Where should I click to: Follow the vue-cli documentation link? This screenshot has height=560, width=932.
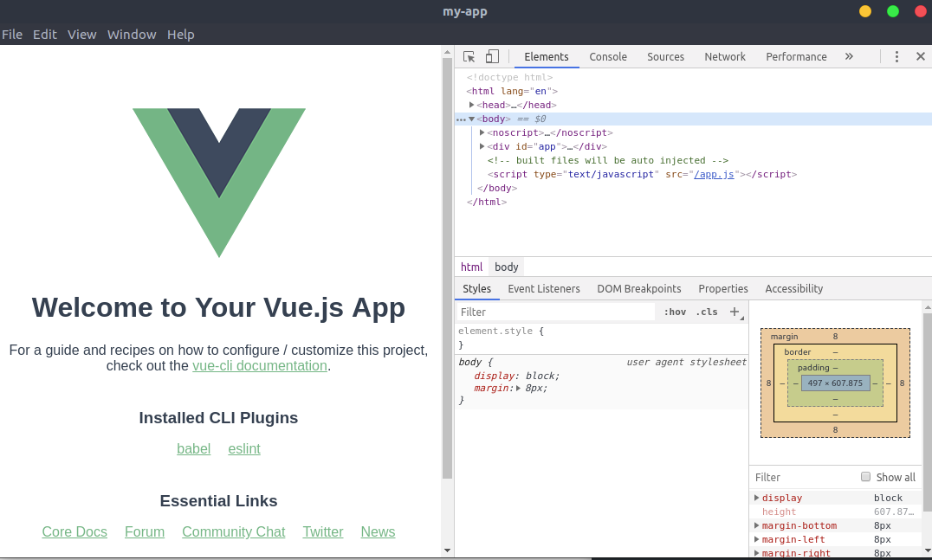(x=260, y=366)
